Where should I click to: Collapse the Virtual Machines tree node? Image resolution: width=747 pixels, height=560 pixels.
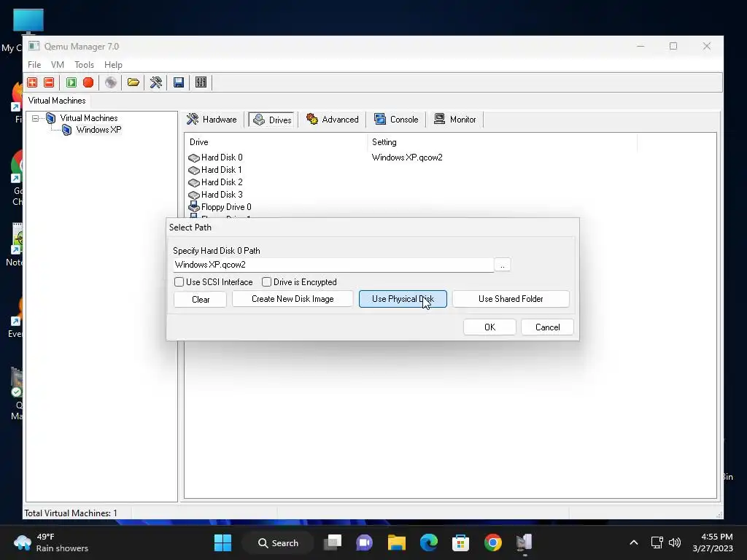click(x=35, y=118)
